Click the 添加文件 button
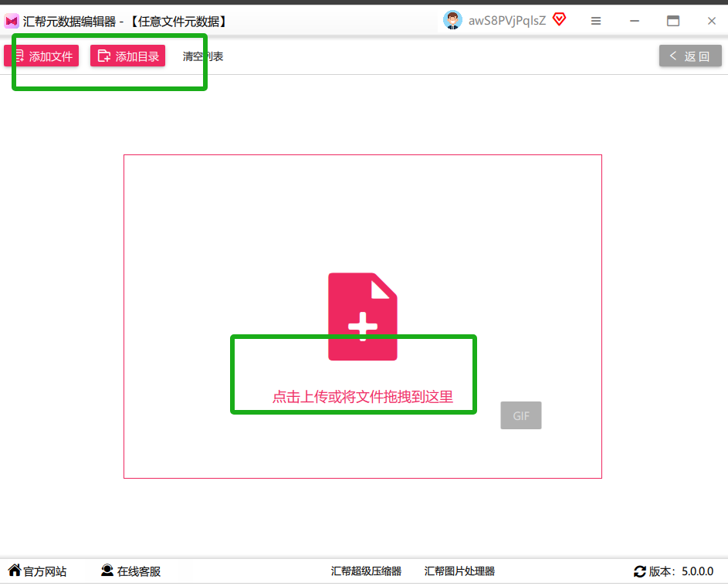This screenshot has height=586, width=728. click(x=42, y=56)
